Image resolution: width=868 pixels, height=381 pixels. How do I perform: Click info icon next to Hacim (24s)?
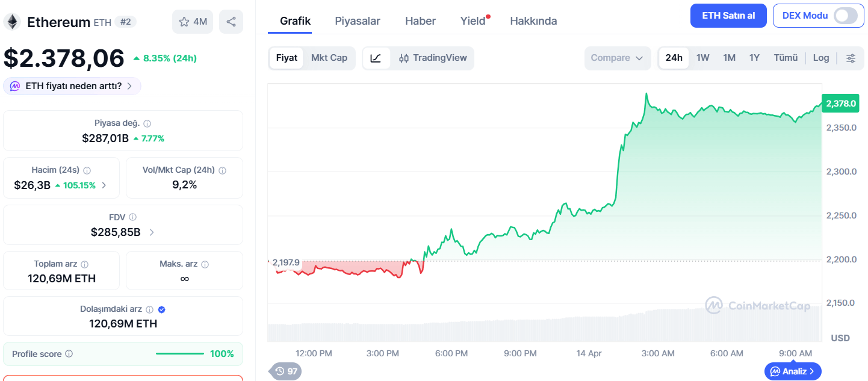87,170
